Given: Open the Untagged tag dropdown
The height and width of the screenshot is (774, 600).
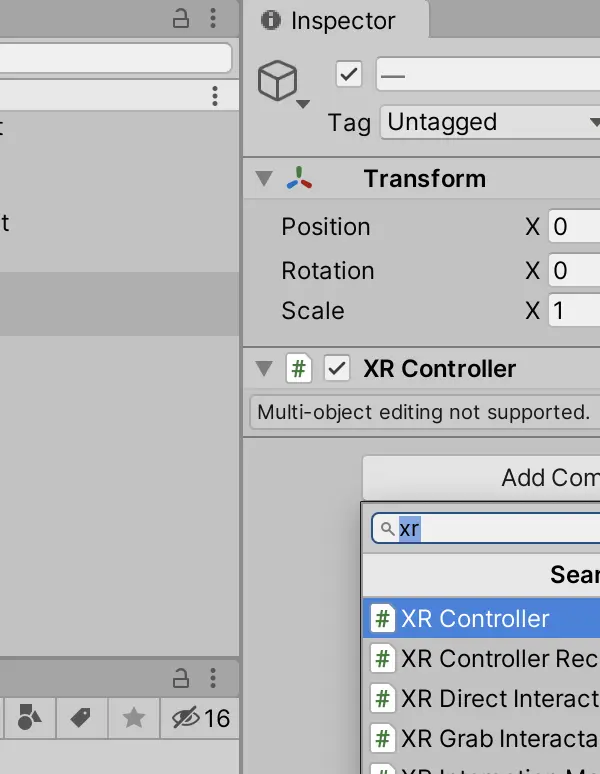Looking at the screenshot, I should pyautogui.click(x=490, y=122).
